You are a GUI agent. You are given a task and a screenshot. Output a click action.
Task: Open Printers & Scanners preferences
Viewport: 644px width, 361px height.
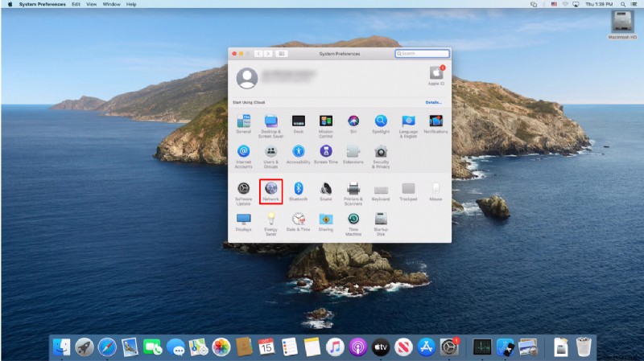point(353,193)
